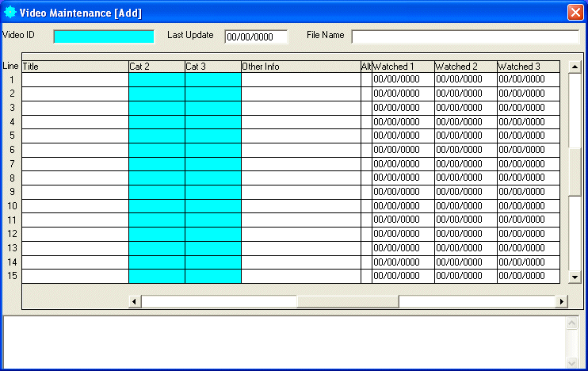Select the Cat 3 cell on line 10
The height and width of the screenshot is (371, 588).
pos(213,206)
